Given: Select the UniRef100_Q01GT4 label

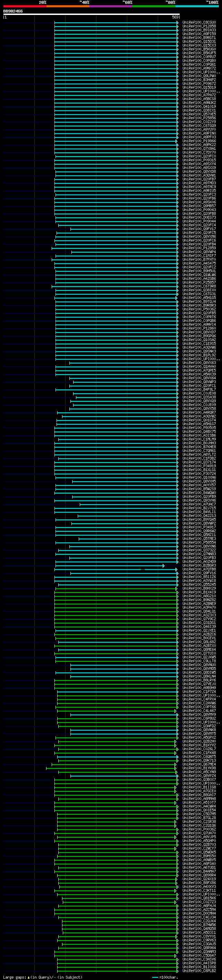Looking at the screenshot, I should click(x=199, y=420).
